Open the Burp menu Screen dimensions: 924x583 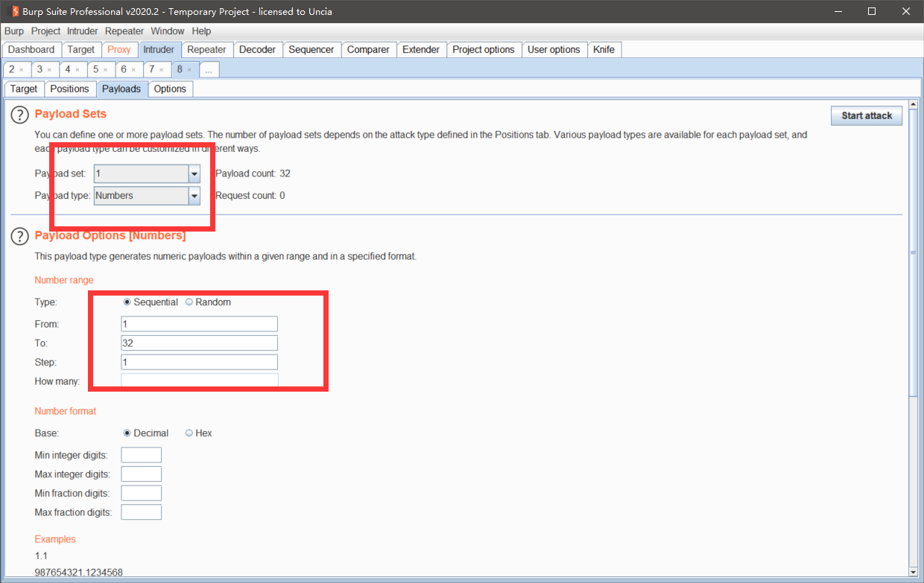(x=14, y=31)
